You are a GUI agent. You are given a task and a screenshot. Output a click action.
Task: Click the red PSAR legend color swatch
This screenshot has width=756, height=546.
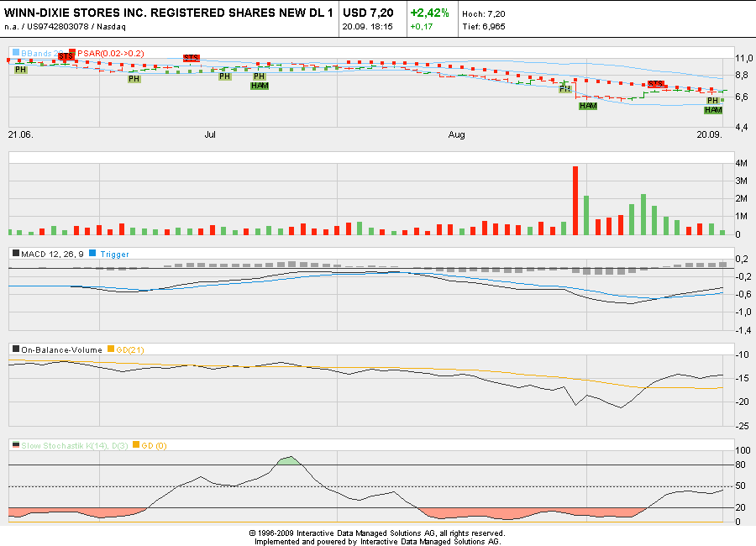(x=72, y=51)
